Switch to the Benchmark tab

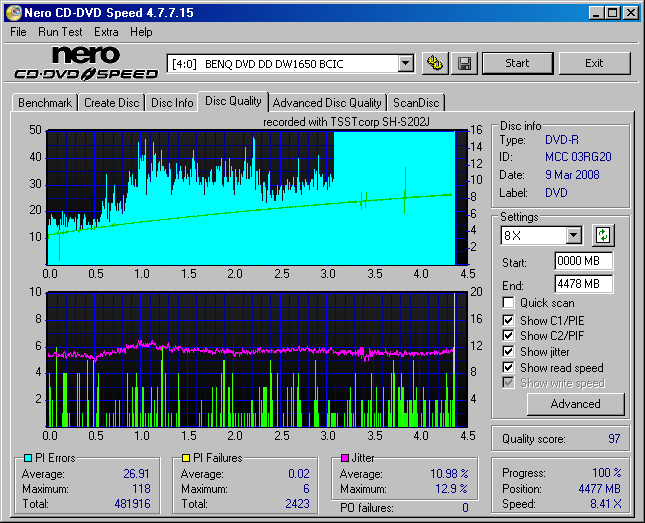45,103
